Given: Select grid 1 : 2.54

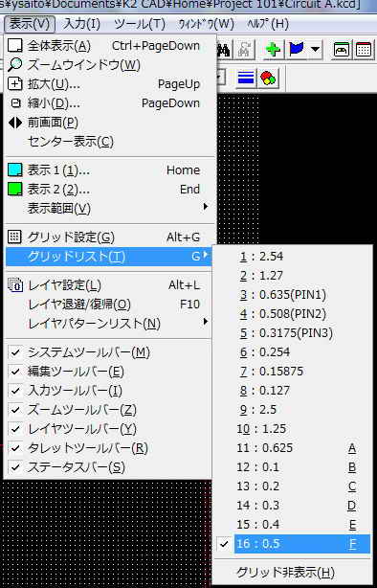Looking at the screenshot, I should pyautogui.click(x=293, y=257).
